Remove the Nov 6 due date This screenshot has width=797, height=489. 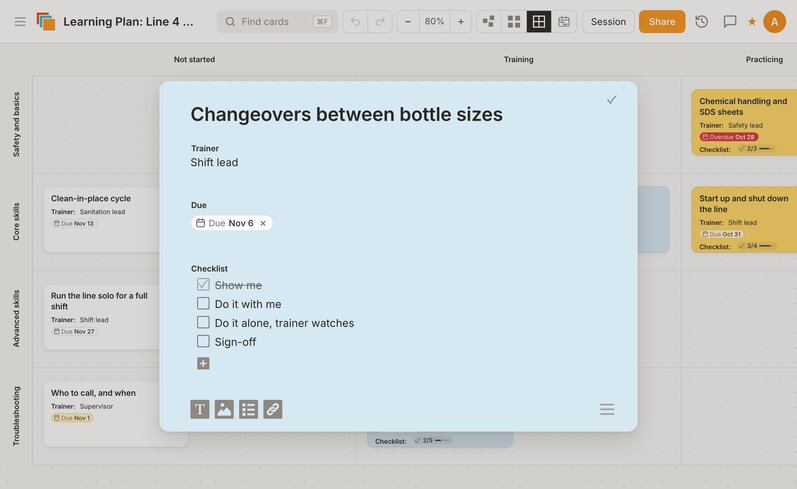coord(263,223)
